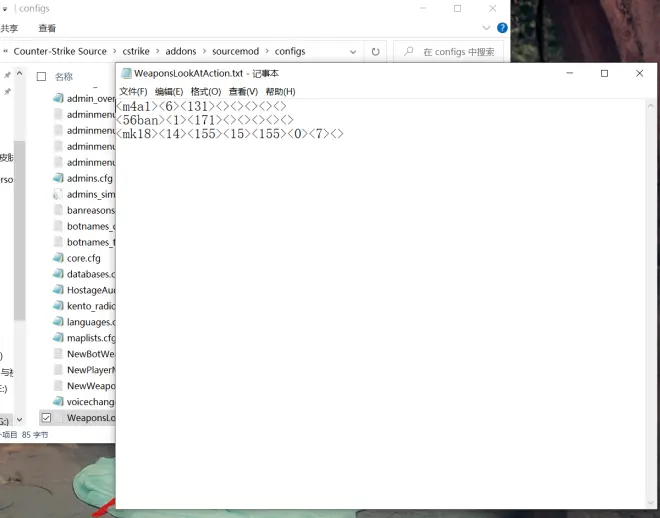Place cursor in the <m4a1> line
Viewport: 660px width, 518px height.
(x=201, y=106)
